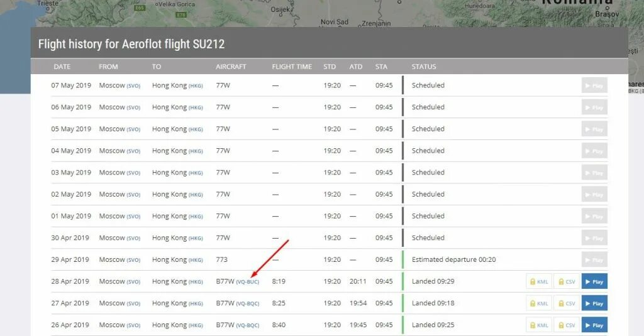Click Scheduled status in 07 May row
Screen dimensions: 644x336
point(428,85)
